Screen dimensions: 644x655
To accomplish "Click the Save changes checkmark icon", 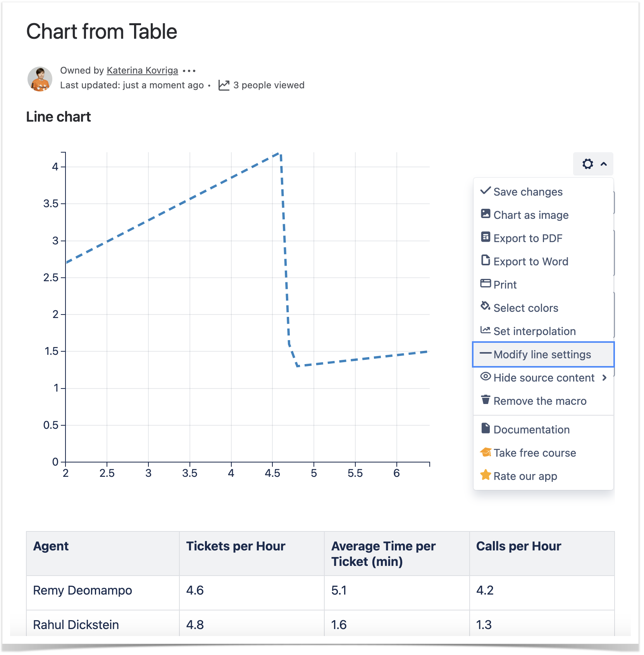I will coord(485,191).
